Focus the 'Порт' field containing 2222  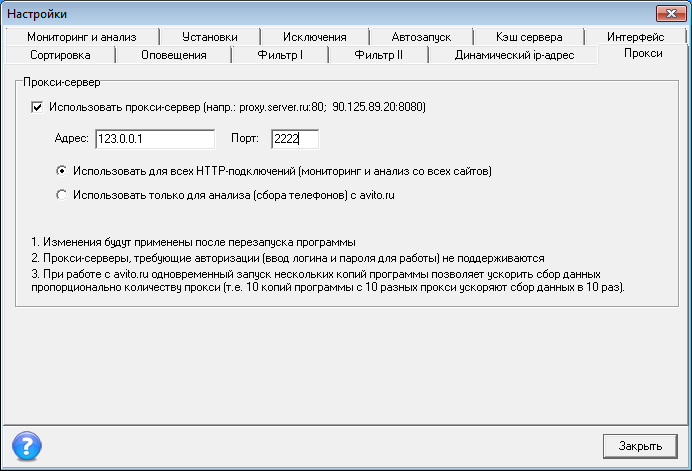pyautogui.click(x=295, y=139)
